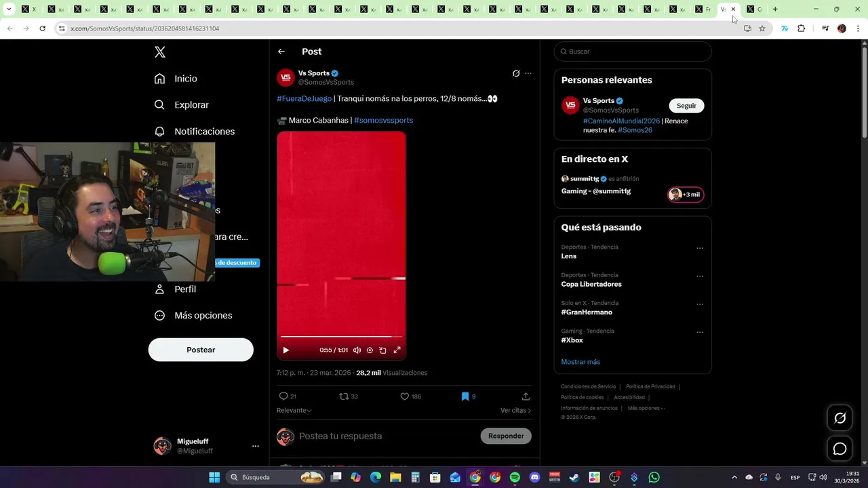Share the post via share icon

pyautogui.click(x=526, y=396)
